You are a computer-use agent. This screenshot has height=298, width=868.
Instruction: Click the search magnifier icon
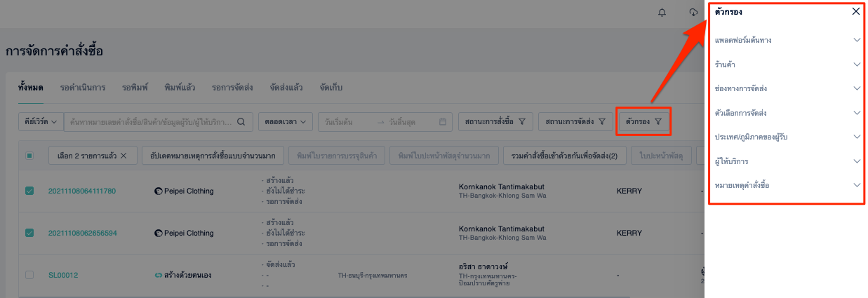click(240, 122)
